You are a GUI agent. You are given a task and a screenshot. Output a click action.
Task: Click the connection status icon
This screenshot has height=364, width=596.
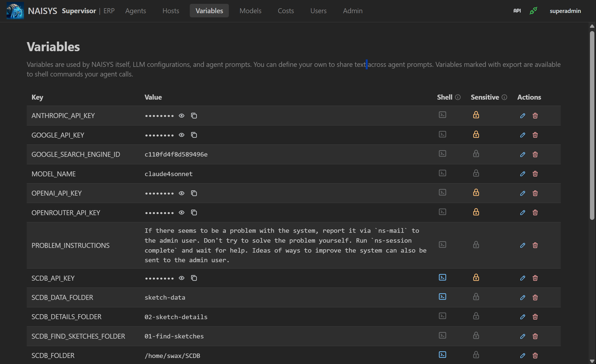[533, 11]
